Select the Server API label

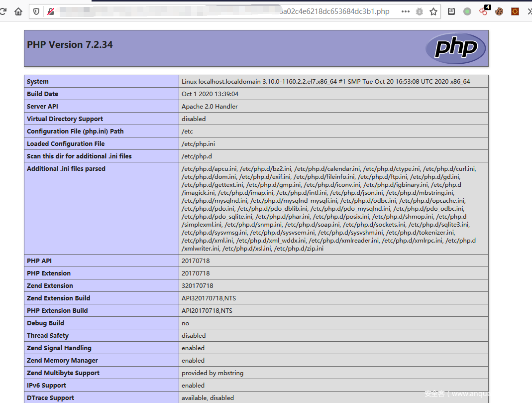[42, 106]
